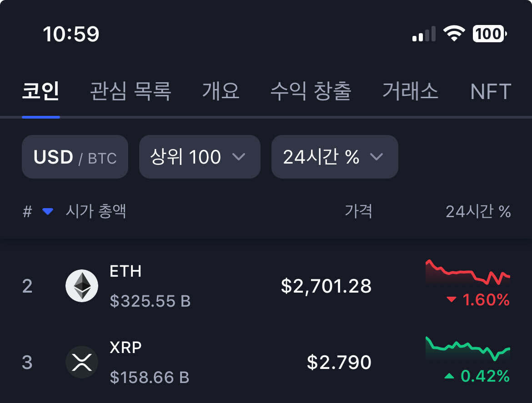Viewport: 532px width, 403px height.
Task: Open the 24시간 % timeframe dropdown
Action: click(x=334, y=157)
